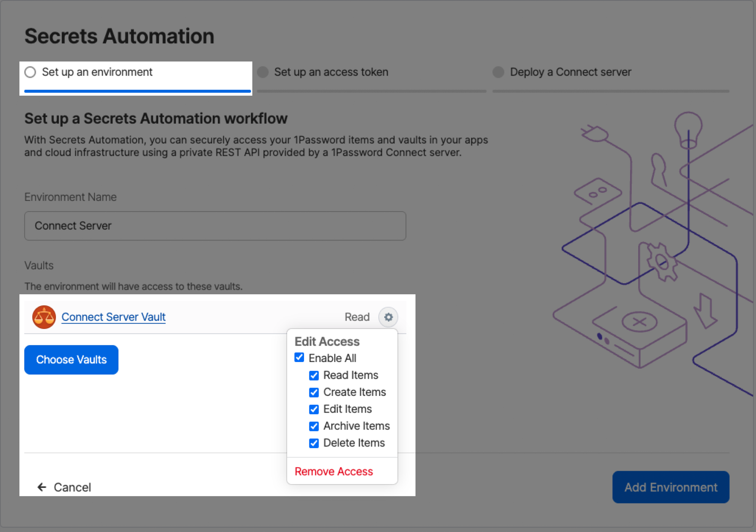The image size is (756, 532).
Task: Click the back arrow next to Cancel
Action: point(41,487)
